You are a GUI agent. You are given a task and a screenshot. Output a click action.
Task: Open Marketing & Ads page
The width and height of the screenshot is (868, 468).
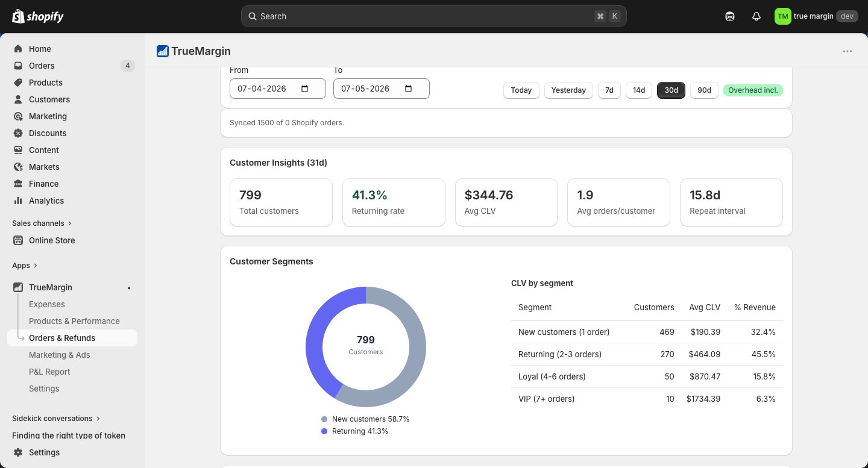pyautogui.click(x=60, y=355)
